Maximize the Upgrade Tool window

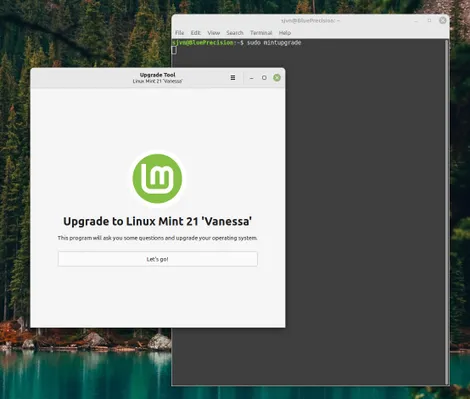264,78
